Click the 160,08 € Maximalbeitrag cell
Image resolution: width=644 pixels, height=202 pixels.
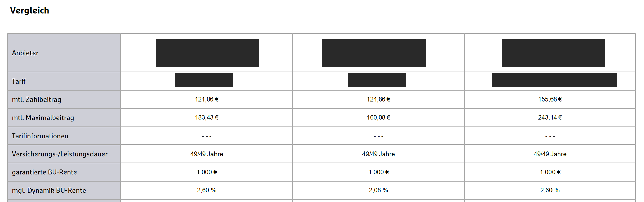pos(378,117)
